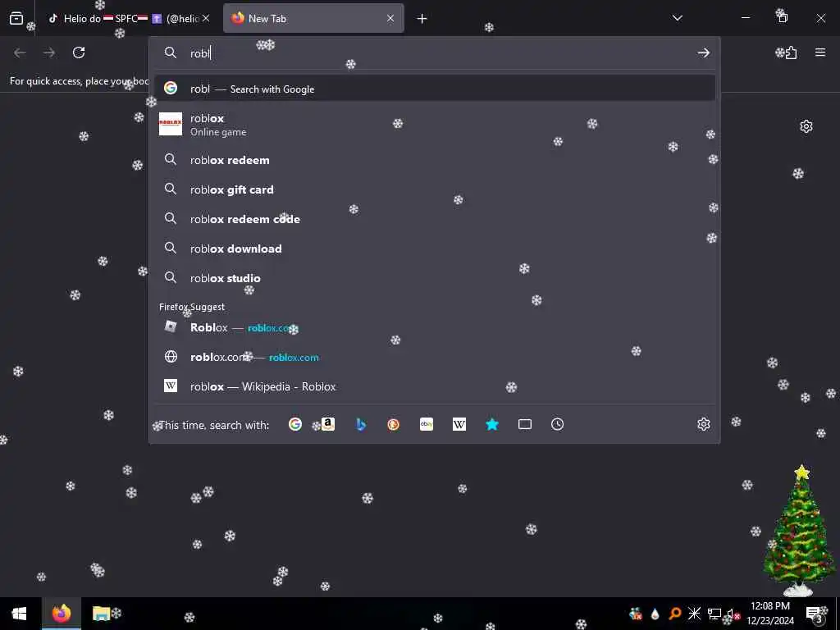Search this time with Amazon icon
This screenshot has height=630, width=840.
328,424
